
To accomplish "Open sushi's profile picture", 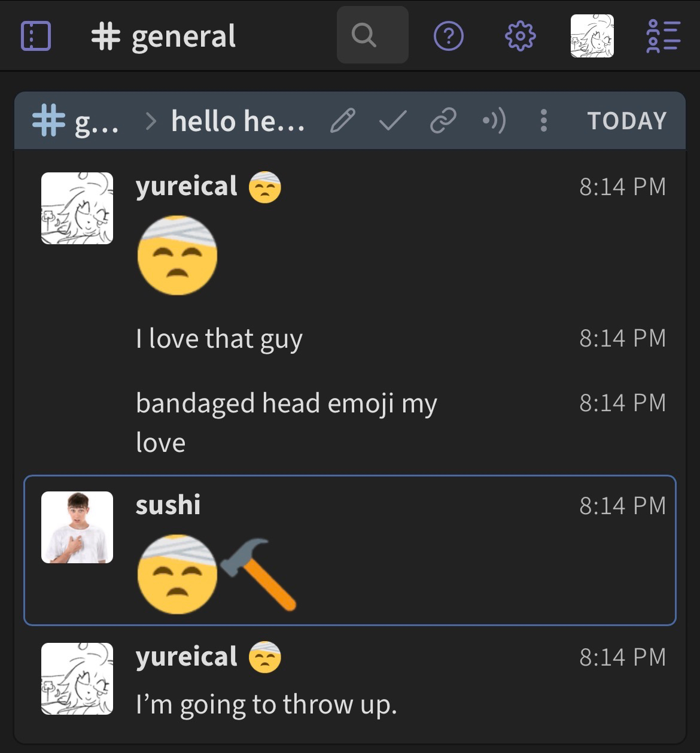I will click(77, 527).
